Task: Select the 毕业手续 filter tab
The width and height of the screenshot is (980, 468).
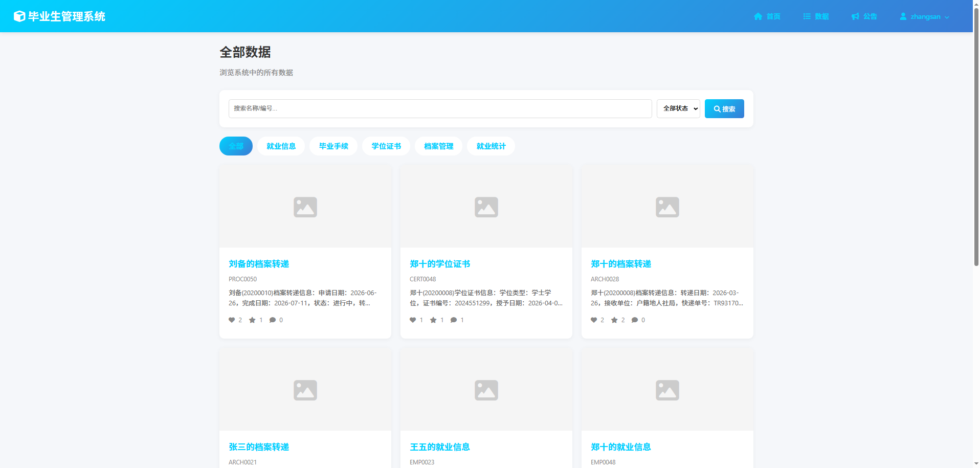Action: [333, 146]
